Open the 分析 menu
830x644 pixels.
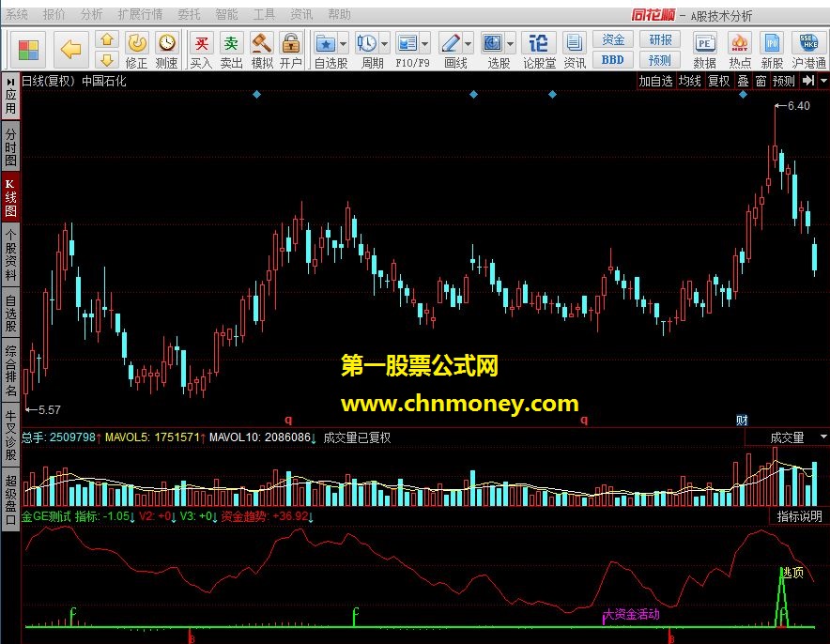[x=91, y=15]
